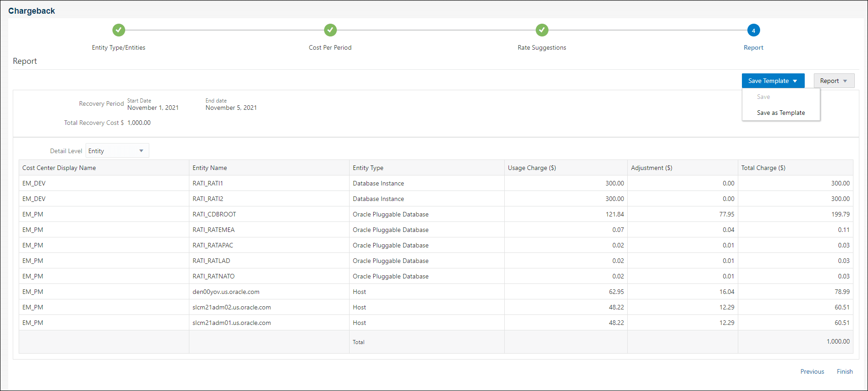
Task: Open the Save Template dropdown button
Action: [x=773, y=81]
